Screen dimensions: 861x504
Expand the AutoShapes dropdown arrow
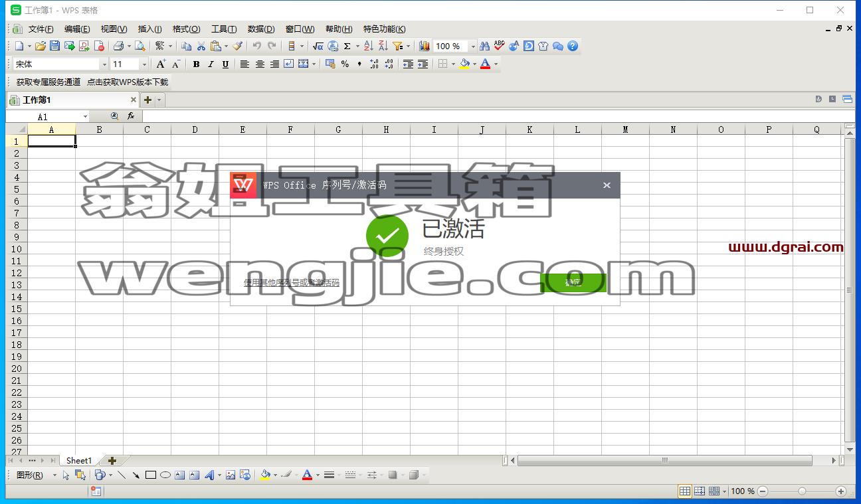coord(110,475)
